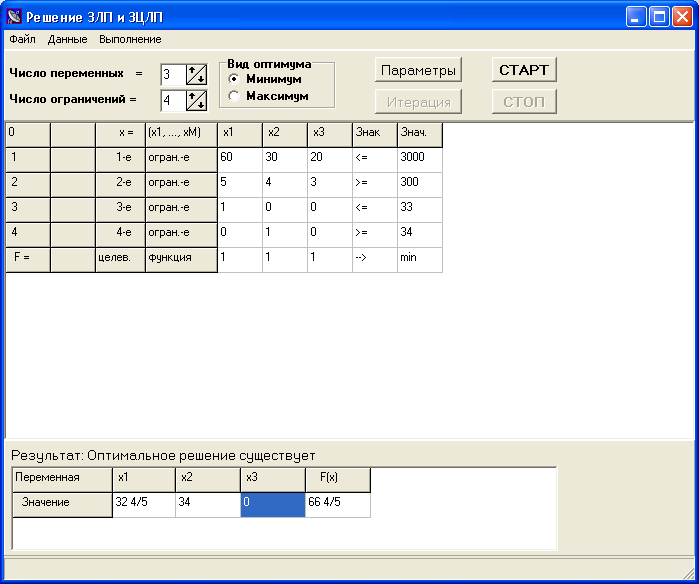Click the >= sign in constraint 4
The height and width of the screenshot is (584, 699).
point(375,234)
